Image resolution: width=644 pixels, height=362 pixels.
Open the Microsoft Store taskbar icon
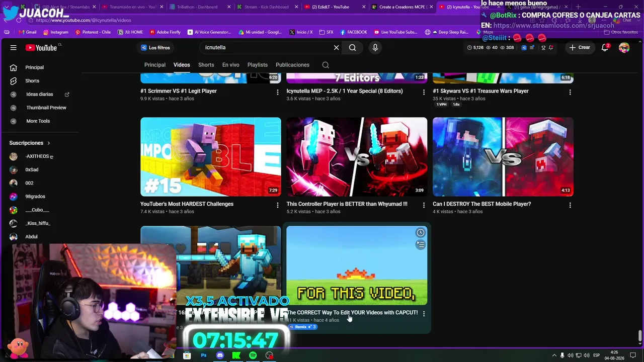point(187,355)
